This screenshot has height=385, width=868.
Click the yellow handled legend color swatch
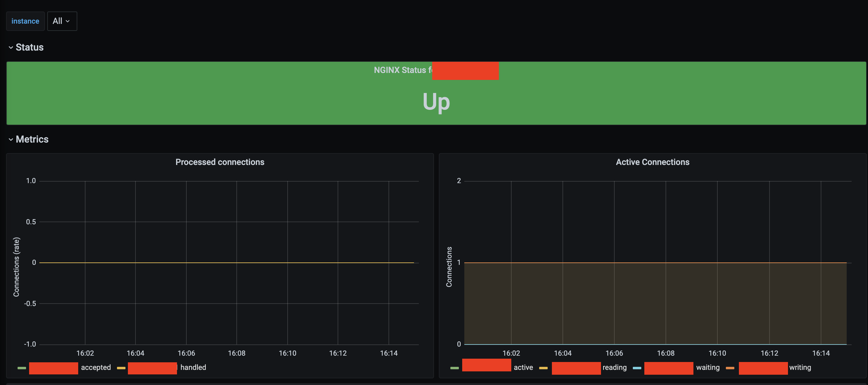(121, 368)
